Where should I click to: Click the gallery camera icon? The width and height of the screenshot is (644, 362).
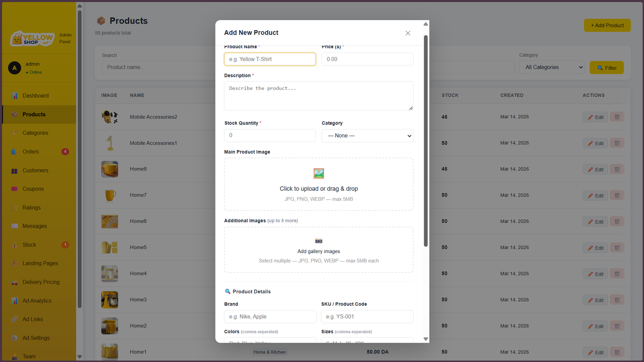tap(318, 241)
